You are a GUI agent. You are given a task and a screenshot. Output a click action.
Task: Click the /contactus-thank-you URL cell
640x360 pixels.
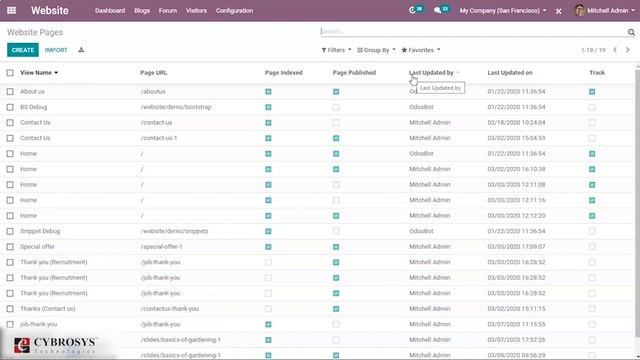[170, 309]
